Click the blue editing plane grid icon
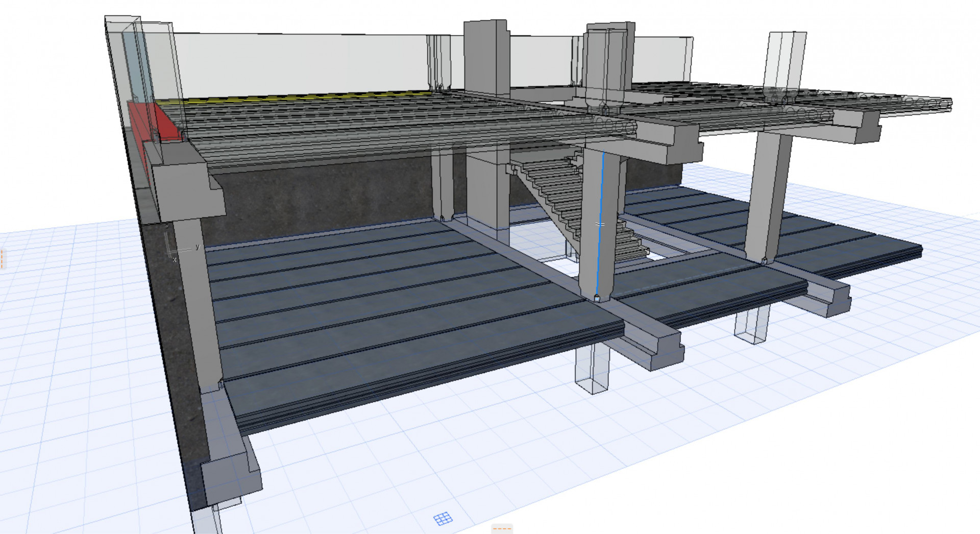 (x=443, y=519)
